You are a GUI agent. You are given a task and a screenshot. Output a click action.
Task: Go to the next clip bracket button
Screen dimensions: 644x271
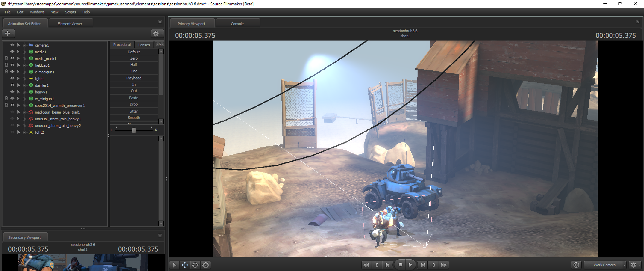click(433, 265)
